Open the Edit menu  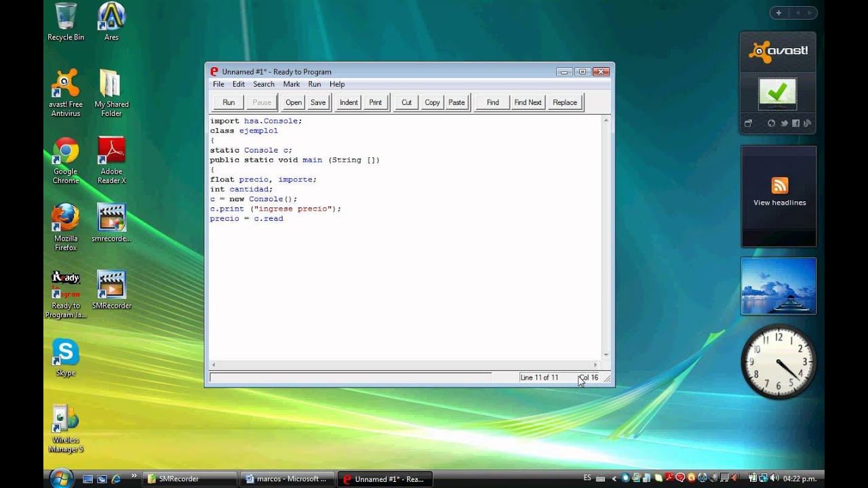(239, 84)
